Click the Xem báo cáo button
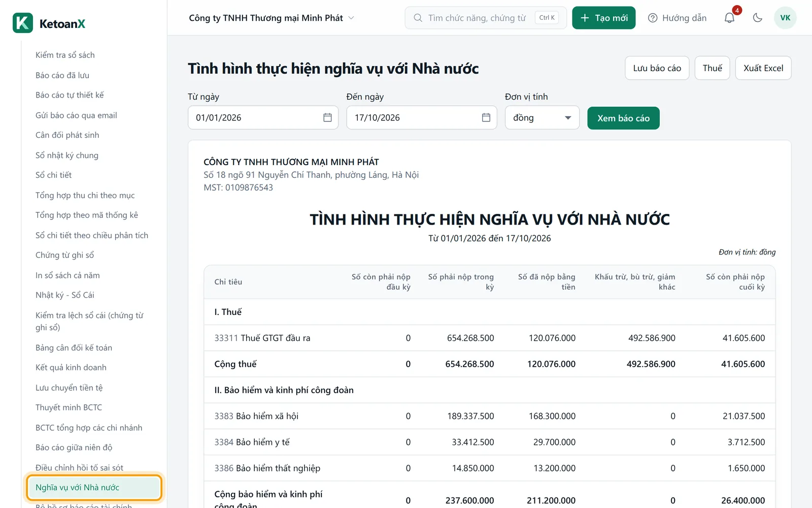This screenshot has height=508, width=812. coord(623,118)
